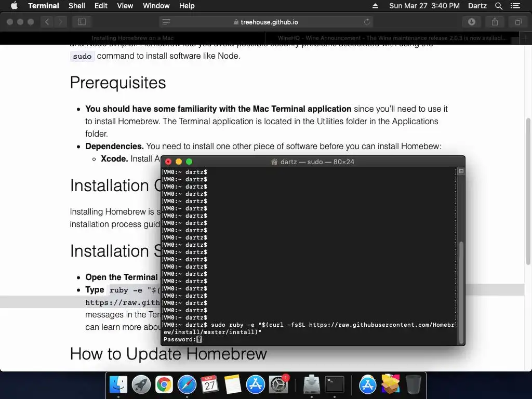Open Notes from the Dock
532x399 pixels.
233,385
